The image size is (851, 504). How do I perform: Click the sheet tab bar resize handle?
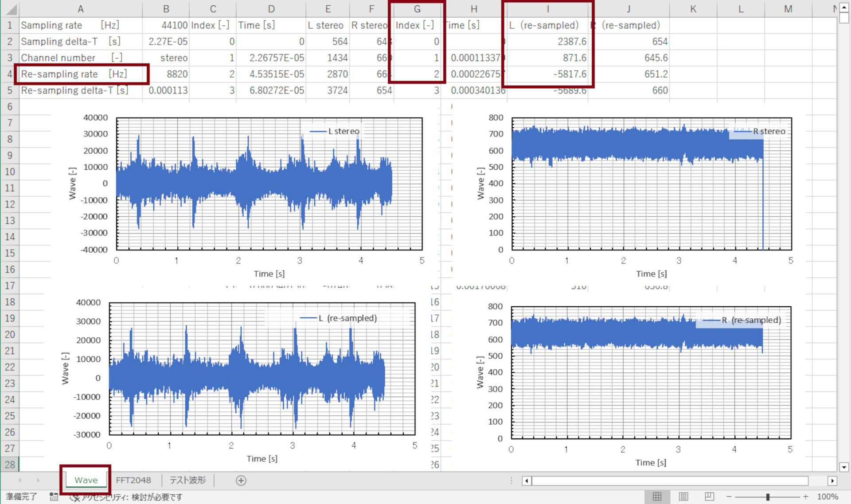511,481
